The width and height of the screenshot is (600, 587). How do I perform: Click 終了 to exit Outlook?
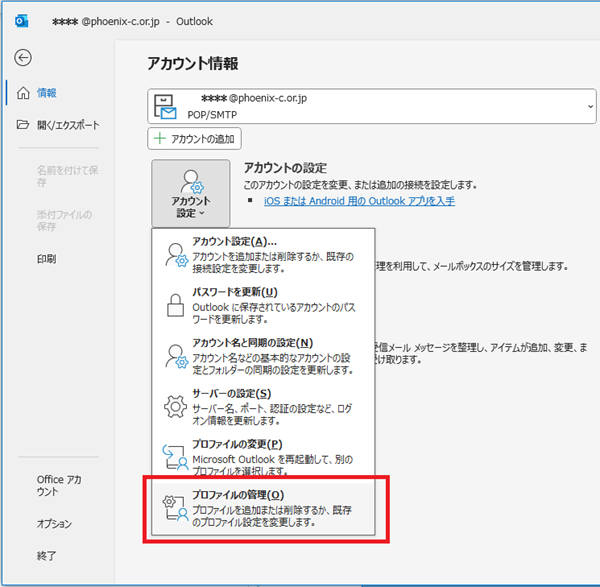pos(47,555)
